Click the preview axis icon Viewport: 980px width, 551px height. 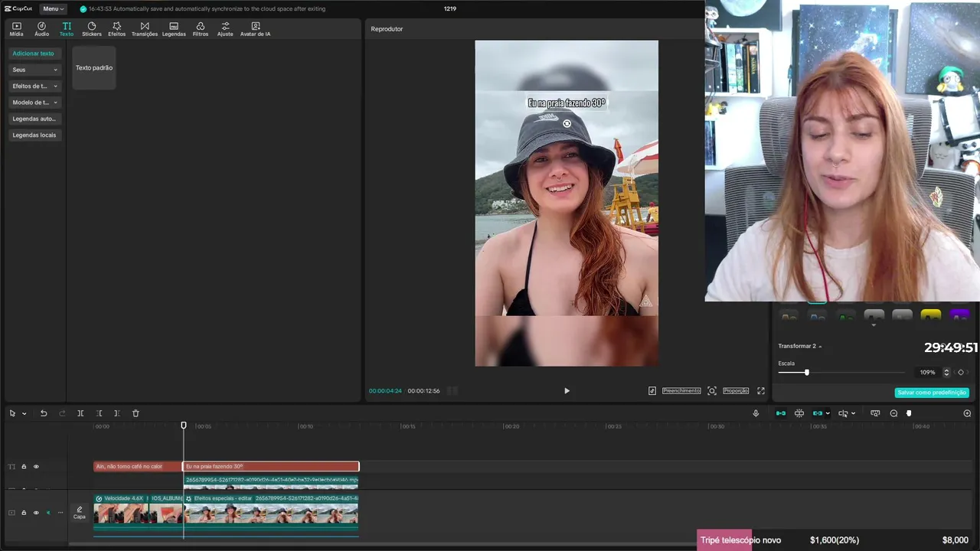843,413
